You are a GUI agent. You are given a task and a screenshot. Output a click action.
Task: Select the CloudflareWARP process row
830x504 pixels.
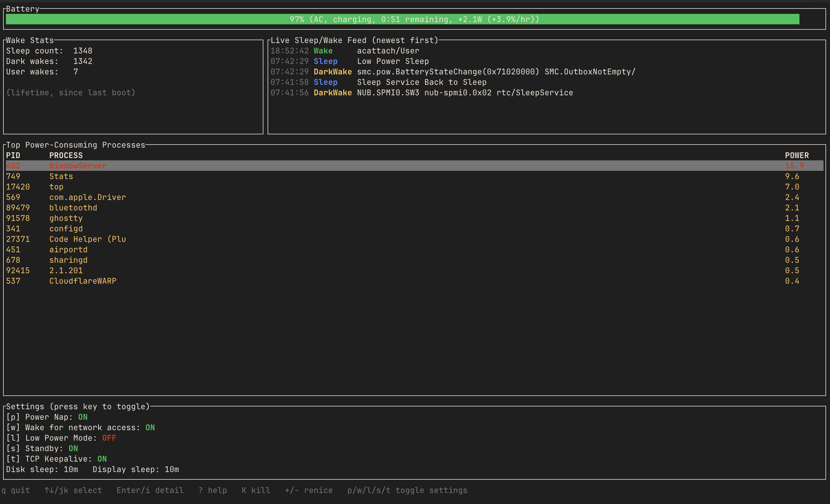[415, 281]
